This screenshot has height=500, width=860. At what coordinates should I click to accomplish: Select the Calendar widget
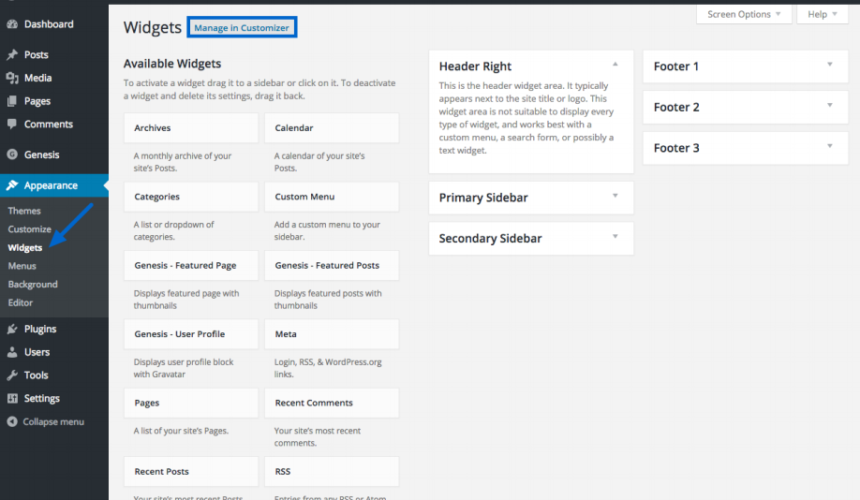[332, 128]
